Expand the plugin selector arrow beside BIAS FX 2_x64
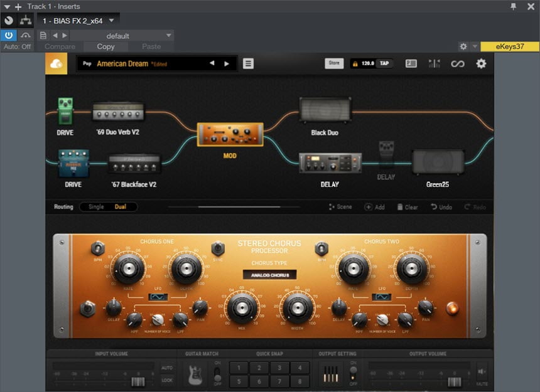540x392 pixels. [112, 21]
